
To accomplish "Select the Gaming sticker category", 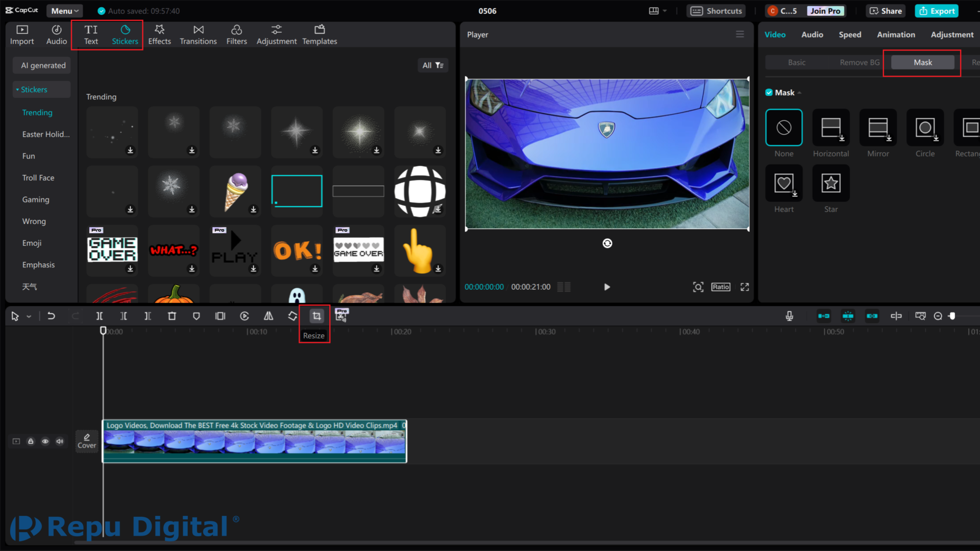I will point(36,199).
